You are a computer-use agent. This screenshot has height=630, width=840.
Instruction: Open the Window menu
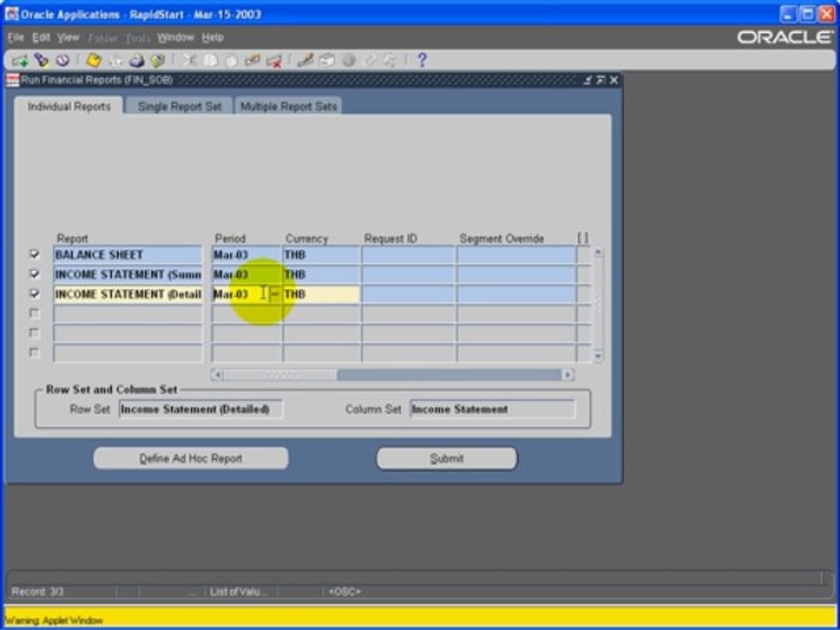(x=176, y=38)
